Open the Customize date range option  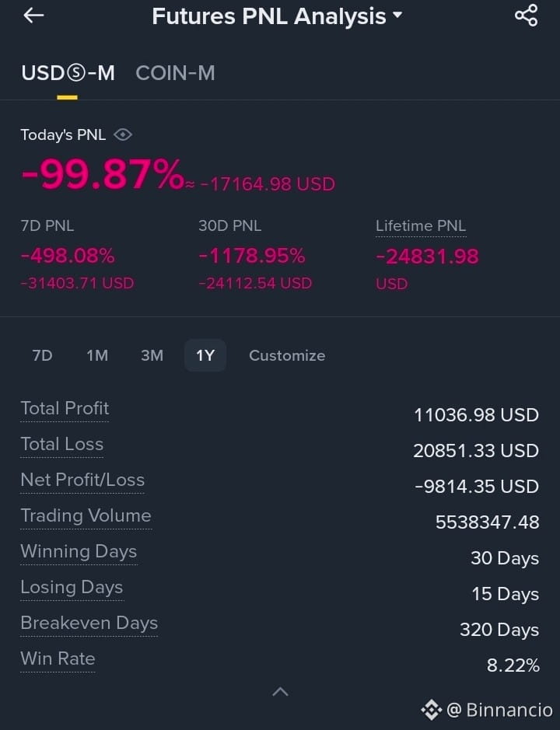(x=287, y=356)
